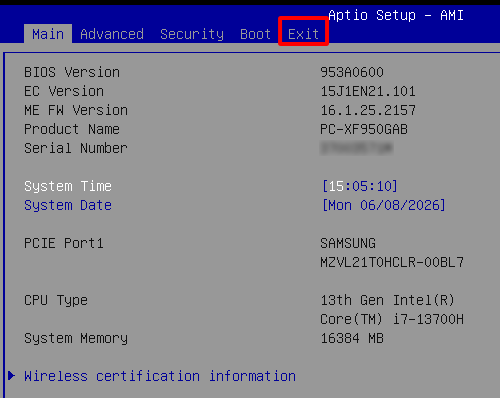Click EC version value 15J1EN21.101
500x398 pixels.
click(368, 91)
